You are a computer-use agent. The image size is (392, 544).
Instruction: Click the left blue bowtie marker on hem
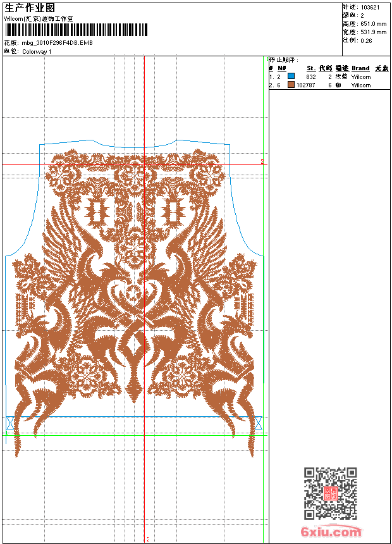coord(9,423)
